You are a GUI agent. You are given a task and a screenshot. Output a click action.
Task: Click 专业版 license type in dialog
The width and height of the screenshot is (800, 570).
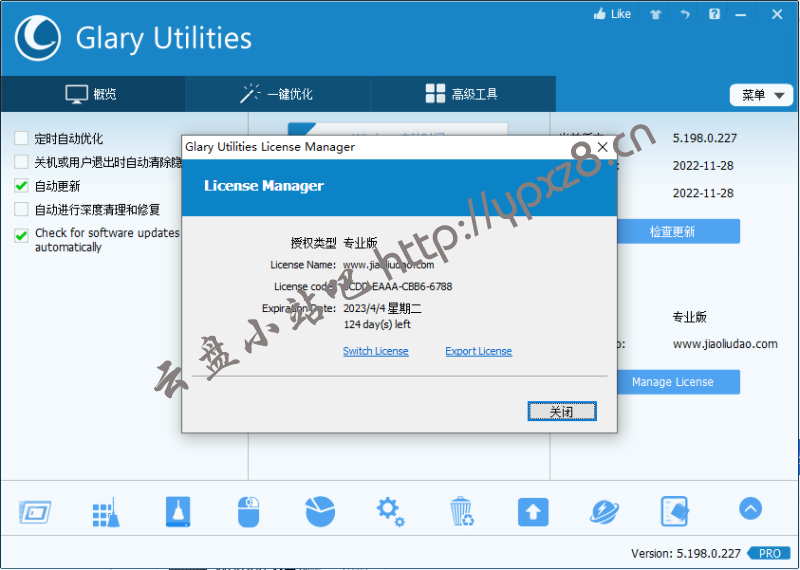click(x=360, y=243)
